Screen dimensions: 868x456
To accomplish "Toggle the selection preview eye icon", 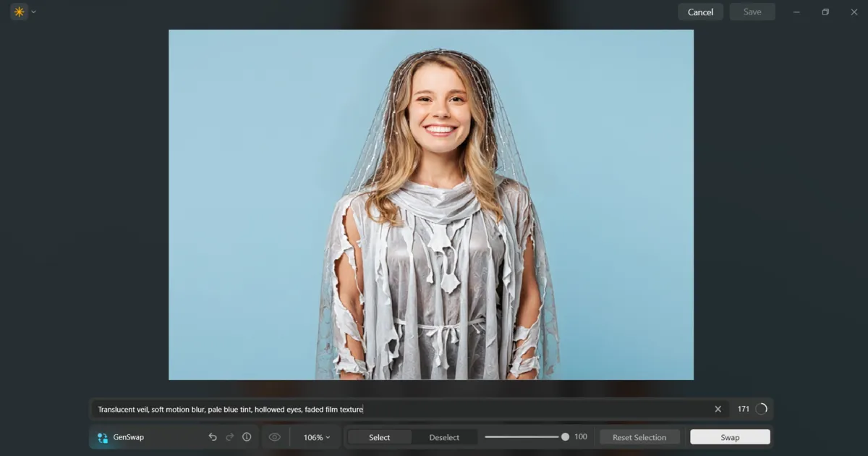I will [275, 437].
